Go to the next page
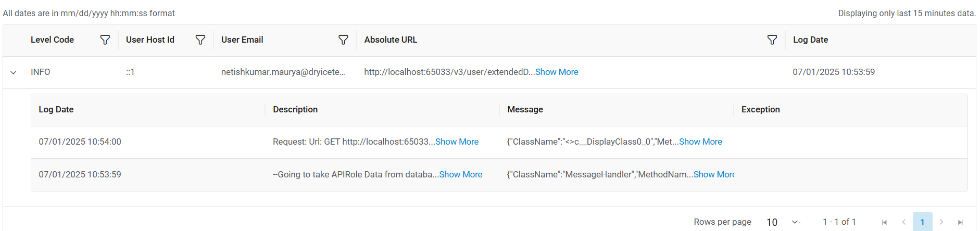This screenshot has height=231, width=980. click(x=941, y=222)
